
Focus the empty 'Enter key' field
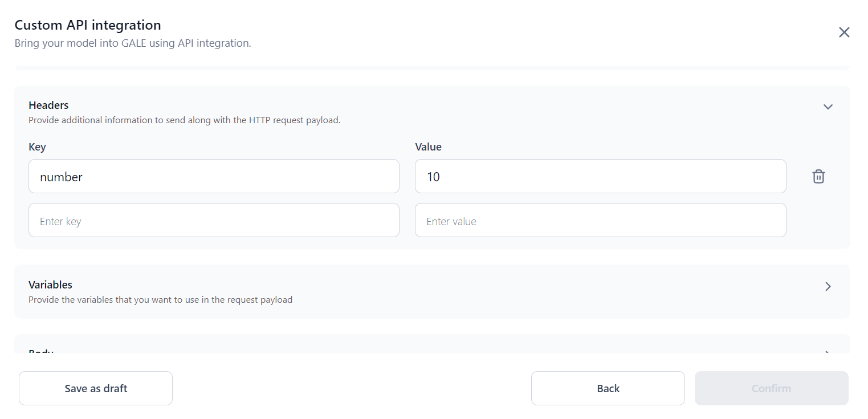coord(214,221)
